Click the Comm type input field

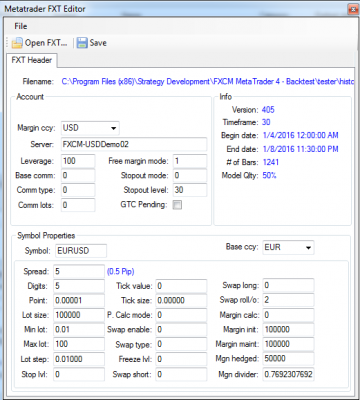[78, 190]
